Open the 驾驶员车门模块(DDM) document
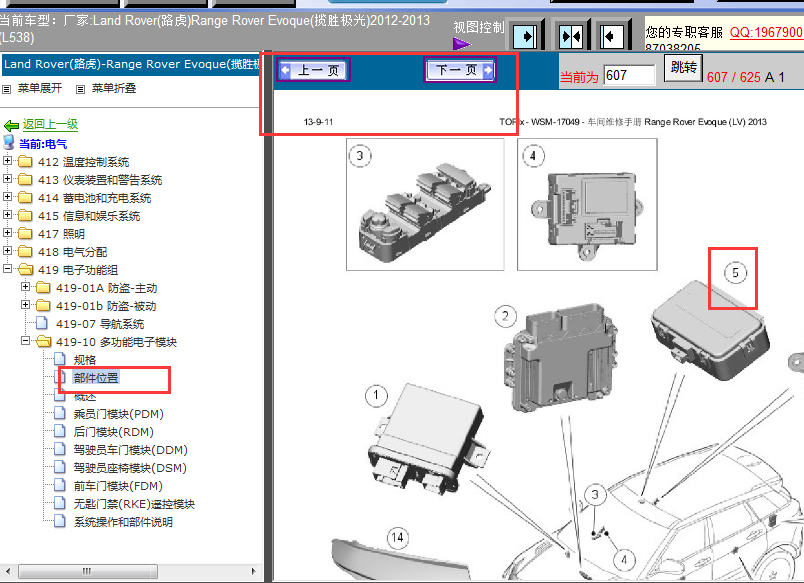This screenshot has width=804, height=583. click(x=130, y=450)
